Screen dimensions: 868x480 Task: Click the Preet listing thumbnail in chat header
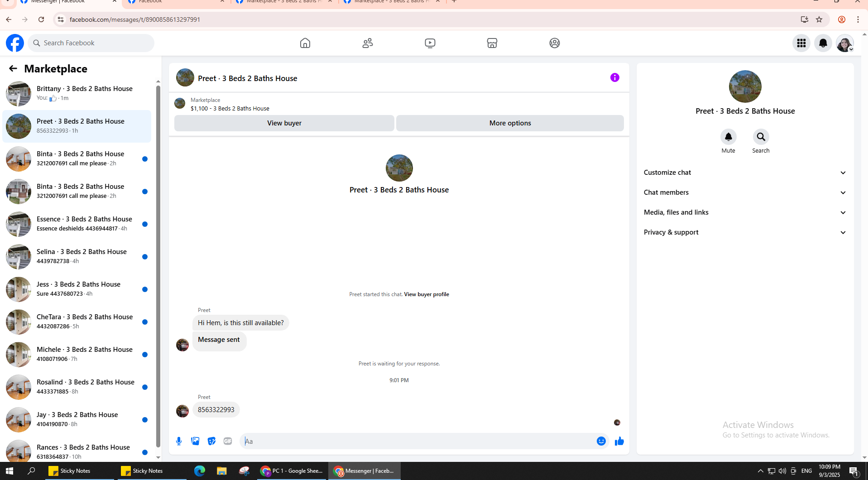click(x=185, y=78)
